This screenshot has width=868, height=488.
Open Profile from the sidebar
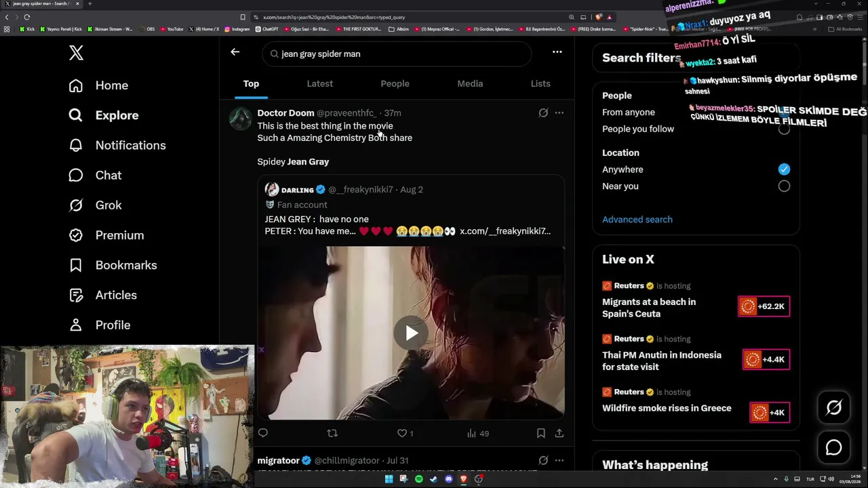pos(99,325)
